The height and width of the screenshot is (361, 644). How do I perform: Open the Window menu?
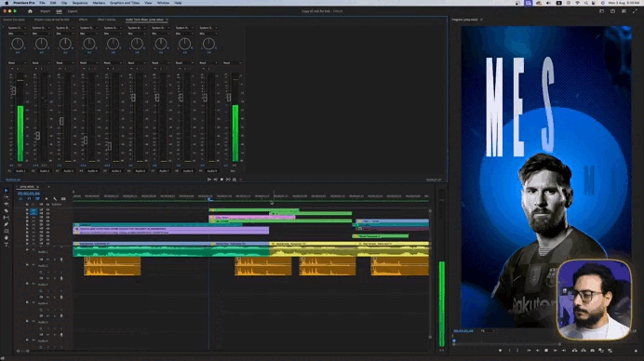point(163,3)
